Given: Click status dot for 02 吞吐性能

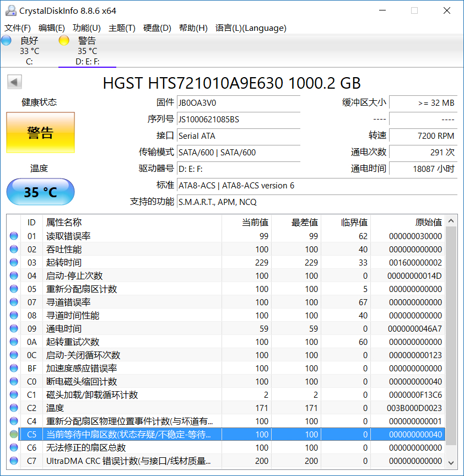Looking at the screenshot, I should click(14, 249).
